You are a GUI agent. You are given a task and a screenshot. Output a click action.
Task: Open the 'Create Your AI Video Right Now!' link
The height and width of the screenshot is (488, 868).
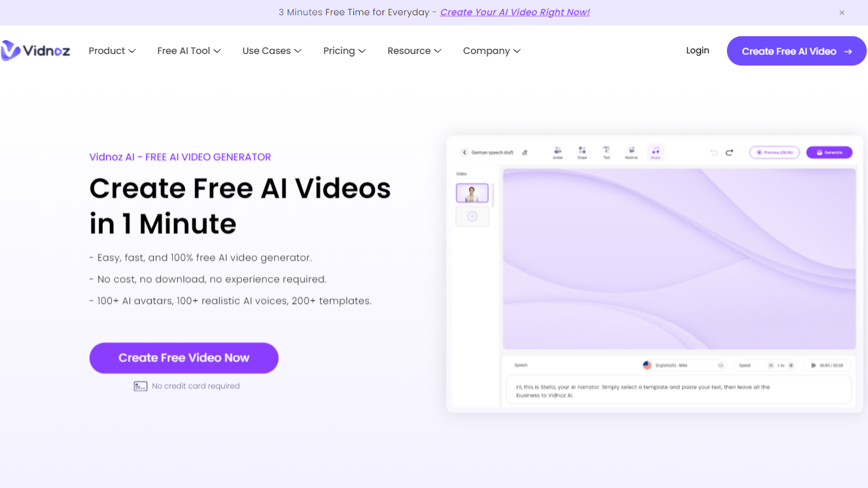[515, 12]
